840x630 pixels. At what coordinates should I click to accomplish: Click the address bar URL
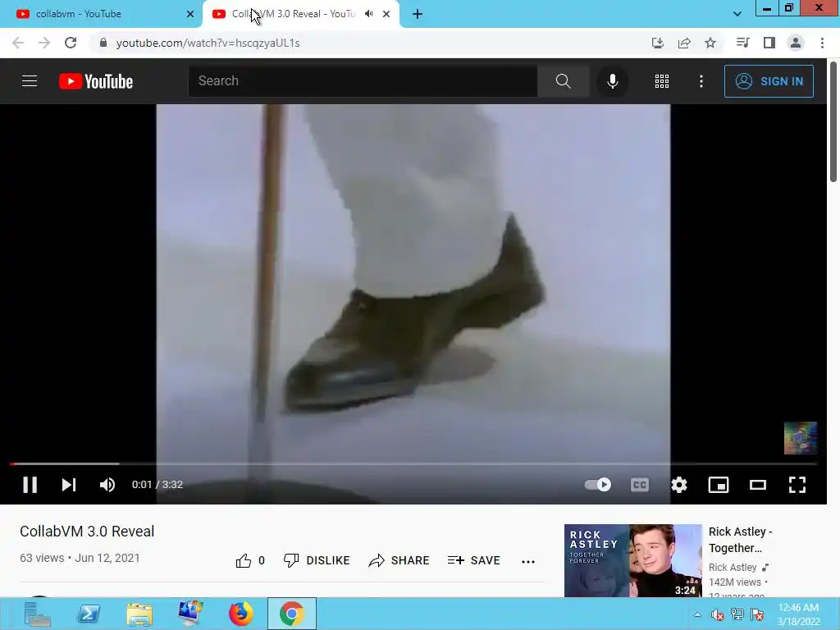coord(208,43)
